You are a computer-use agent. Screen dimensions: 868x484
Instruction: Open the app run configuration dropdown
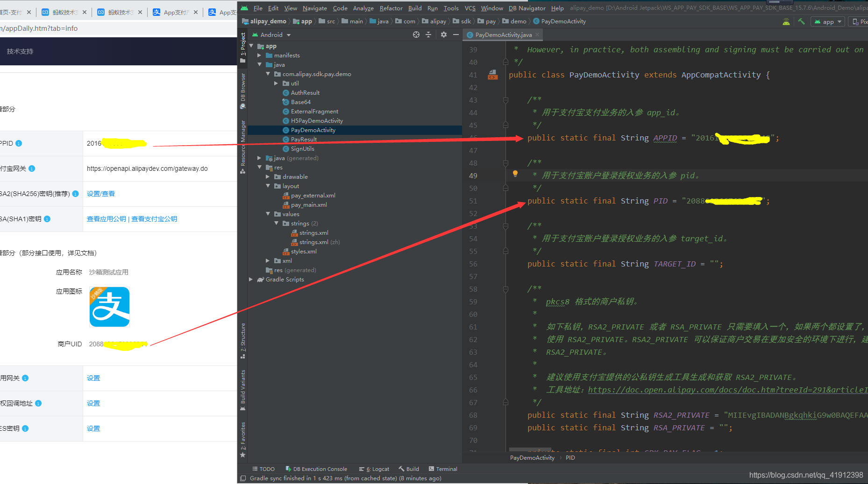pos(828,21)
